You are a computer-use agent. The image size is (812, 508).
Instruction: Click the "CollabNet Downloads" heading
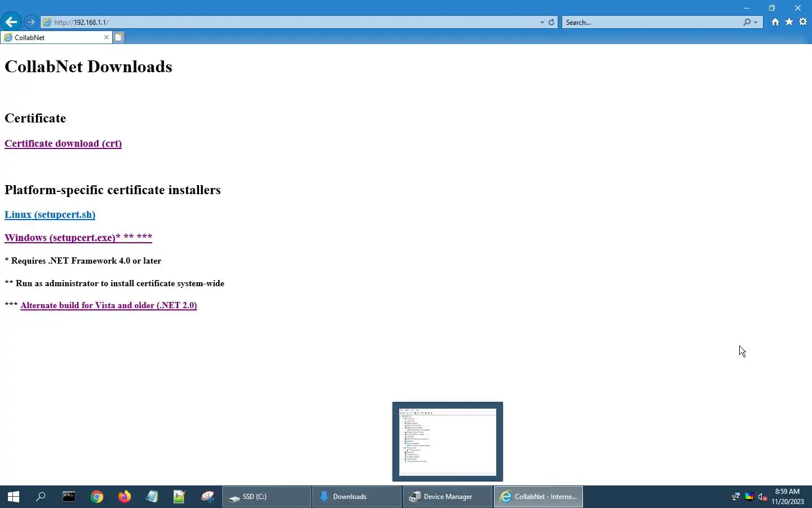click(89, 67)
